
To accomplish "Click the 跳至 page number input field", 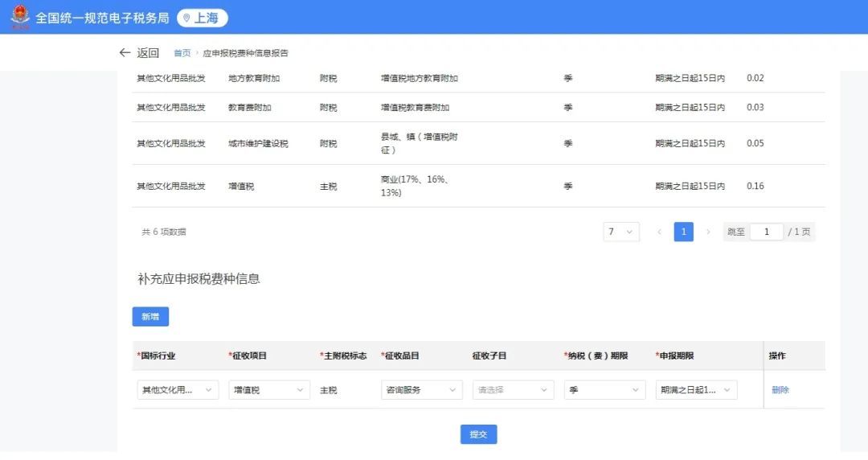I will pyautogui.click(x=767, y=232).
